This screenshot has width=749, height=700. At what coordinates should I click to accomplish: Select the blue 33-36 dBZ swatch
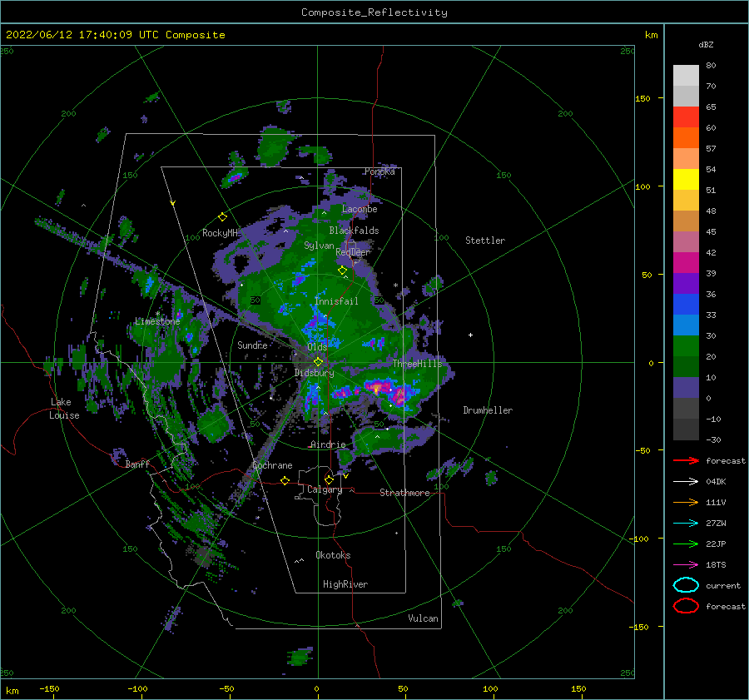pyautogui.click(x=686, y=305)
